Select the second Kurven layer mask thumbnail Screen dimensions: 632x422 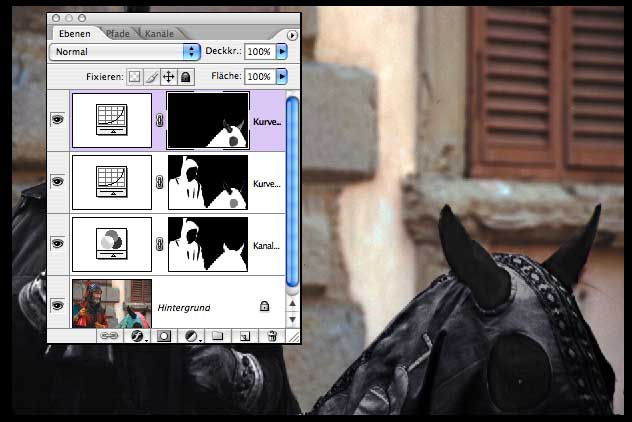click(x=208, y=183)
